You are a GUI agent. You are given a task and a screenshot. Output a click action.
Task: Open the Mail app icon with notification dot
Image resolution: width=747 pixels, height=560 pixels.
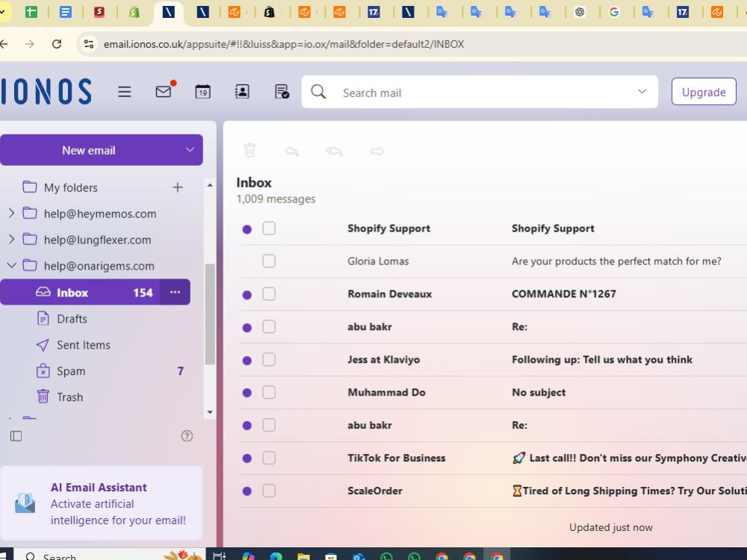coord(165,90)
